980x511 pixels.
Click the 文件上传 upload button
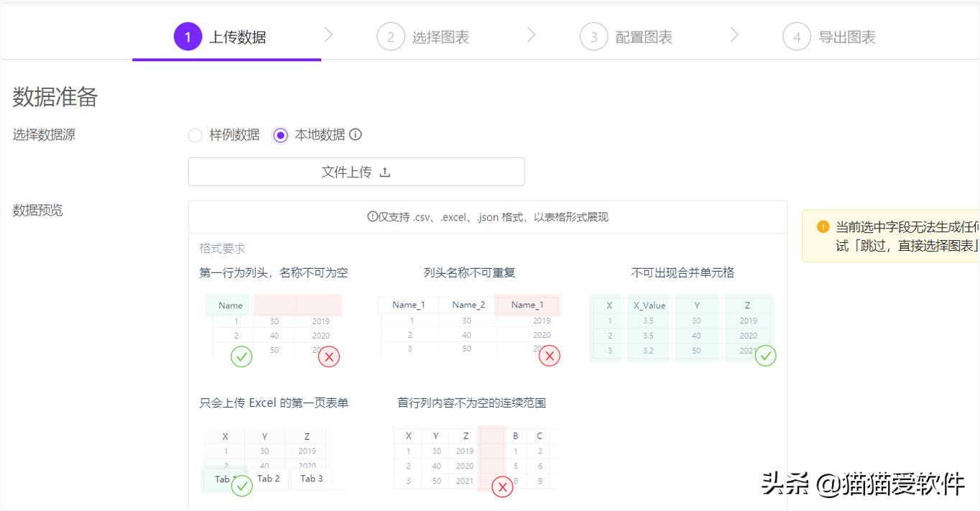[356, 172]
